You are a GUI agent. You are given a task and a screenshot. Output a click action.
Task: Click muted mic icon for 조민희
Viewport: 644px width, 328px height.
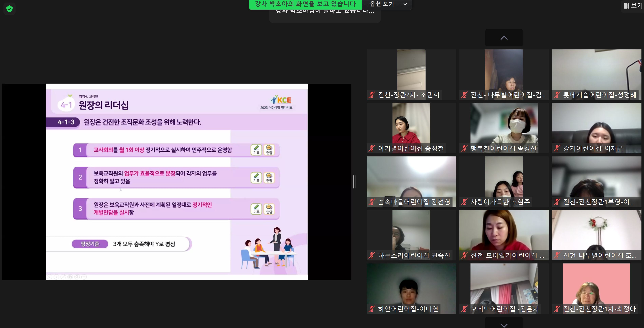click(x=372, y=95)
